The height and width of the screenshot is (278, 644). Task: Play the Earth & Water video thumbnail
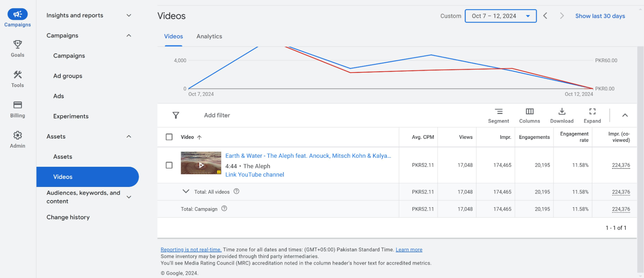tap(201, 165)
